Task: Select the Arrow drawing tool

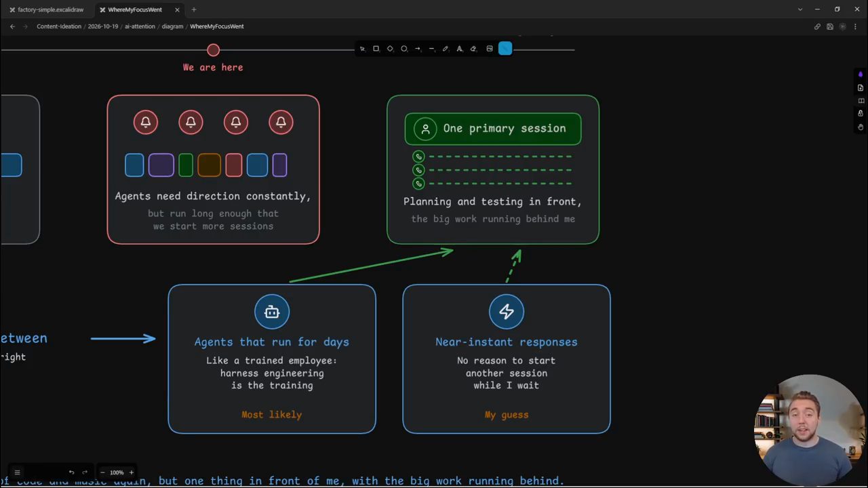Action: 418,49
